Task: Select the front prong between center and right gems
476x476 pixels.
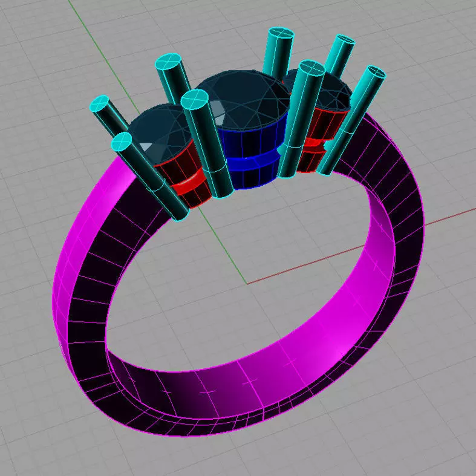Action: point(301,119)
